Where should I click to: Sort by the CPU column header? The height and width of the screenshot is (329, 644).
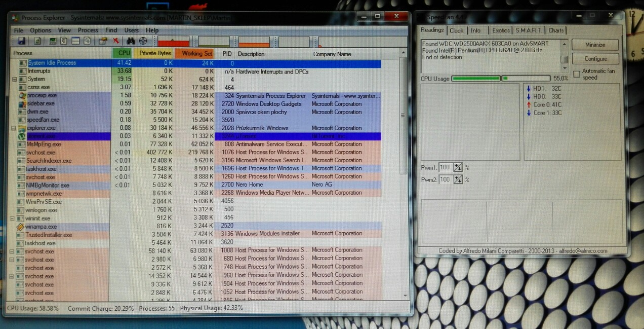click(123, 53)
